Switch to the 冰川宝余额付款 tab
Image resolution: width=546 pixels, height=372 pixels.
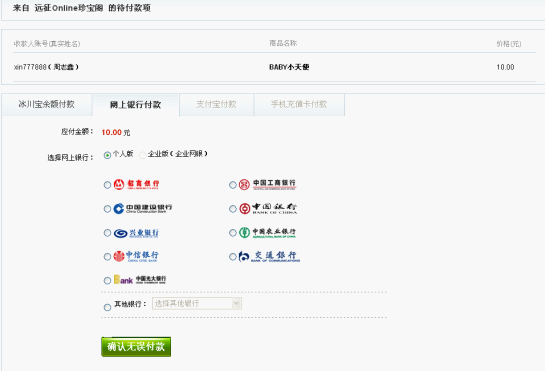[47, 104]
